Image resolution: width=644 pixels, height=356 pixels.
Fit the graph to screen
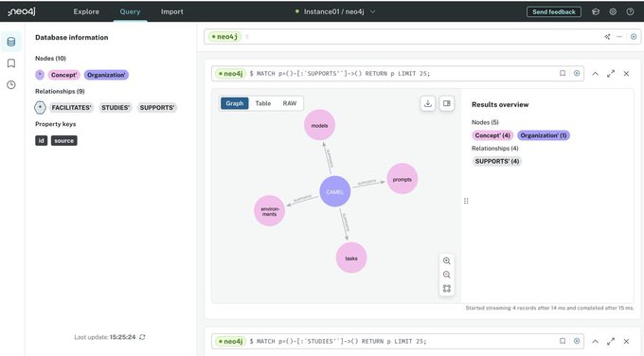(x=447, y=289)
